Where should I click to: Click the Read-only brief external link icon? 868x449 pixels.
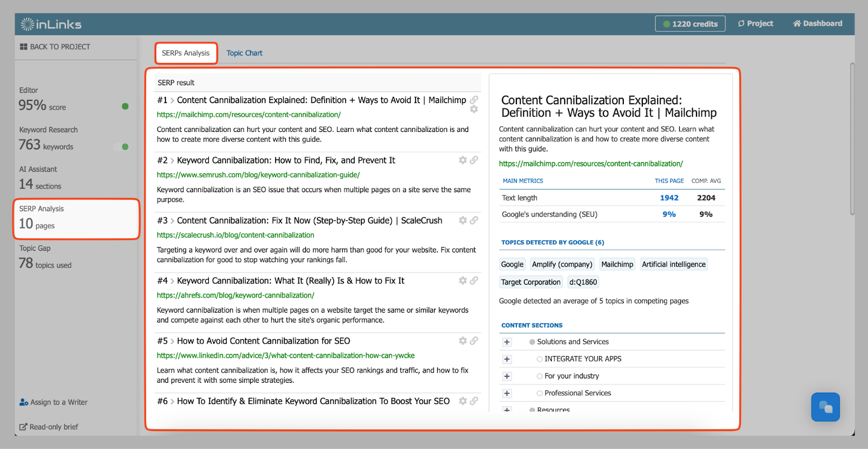(x=23, y=427)
